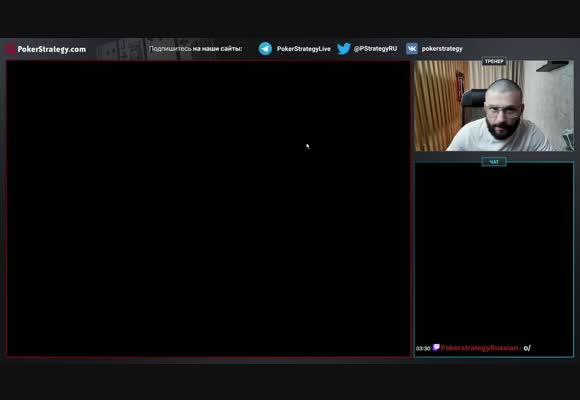
Task: Click the empty chat panel area
Action: tap(494, 252)
